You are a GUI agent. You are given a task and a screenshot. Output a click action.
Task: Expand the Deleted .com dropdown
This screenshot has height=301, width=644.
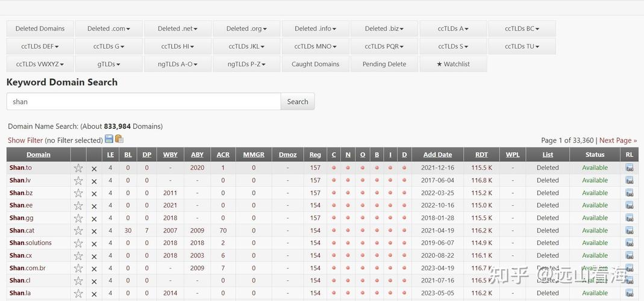[x=109, y=29]
